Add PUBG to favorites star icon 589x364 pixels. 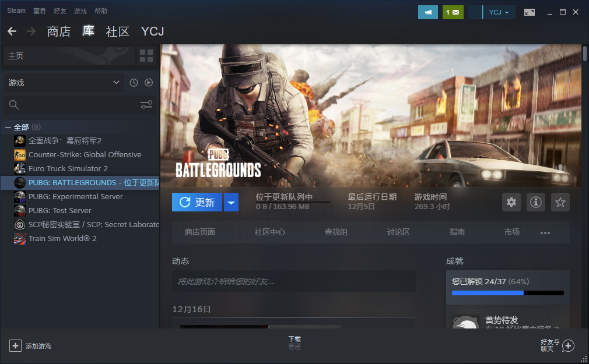point(560,202)
